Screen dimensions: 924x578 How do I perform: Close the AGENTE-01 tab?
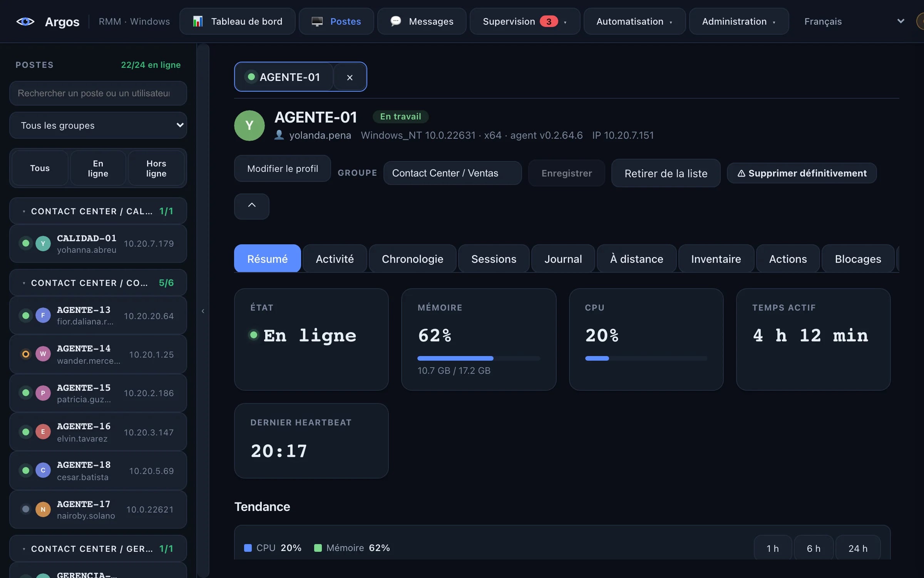(x=350, y=77)
